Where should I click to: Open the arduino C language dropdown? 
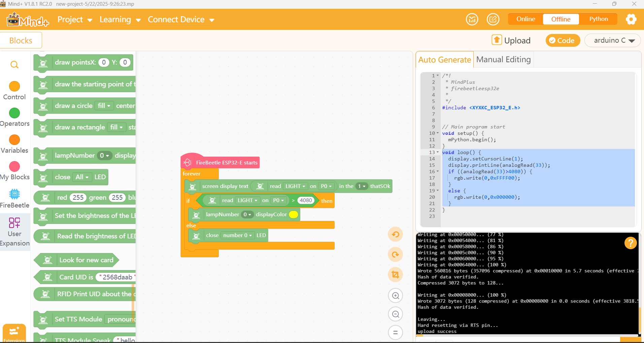pos(612,40)
